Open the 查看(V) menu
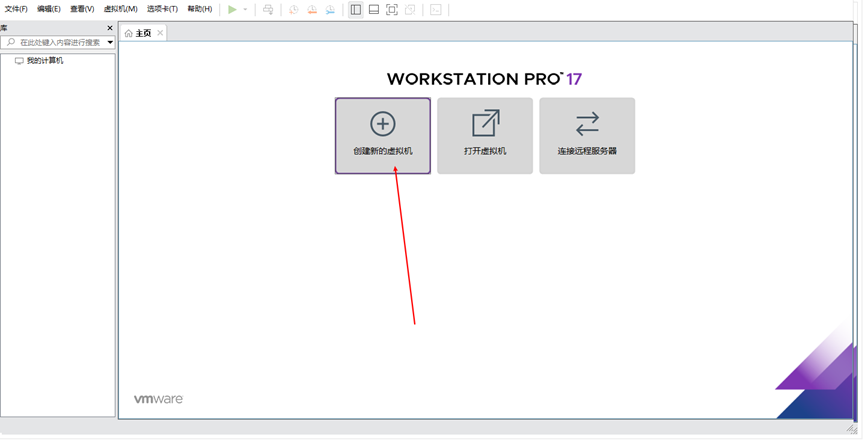865x440 pixels. tap(82, 9)
